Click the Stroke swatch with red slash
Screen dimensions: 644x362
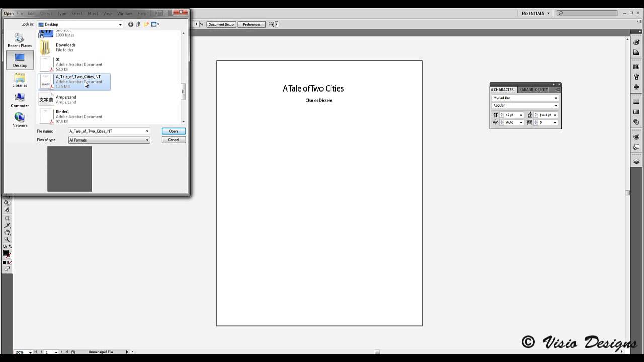(x=9, y=256)
